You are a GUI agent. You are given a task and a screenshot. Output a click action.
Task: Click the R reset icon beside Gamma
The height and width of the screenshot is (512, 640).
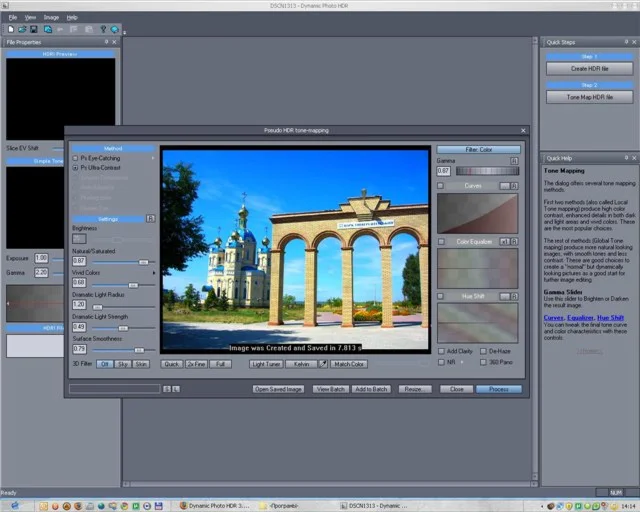coord(514,161)
